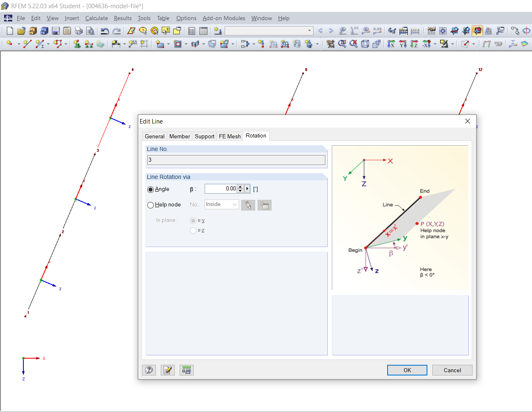Increase the β angle with the up stepper arrow
This screenshot has height=412, width=532.
239,187
